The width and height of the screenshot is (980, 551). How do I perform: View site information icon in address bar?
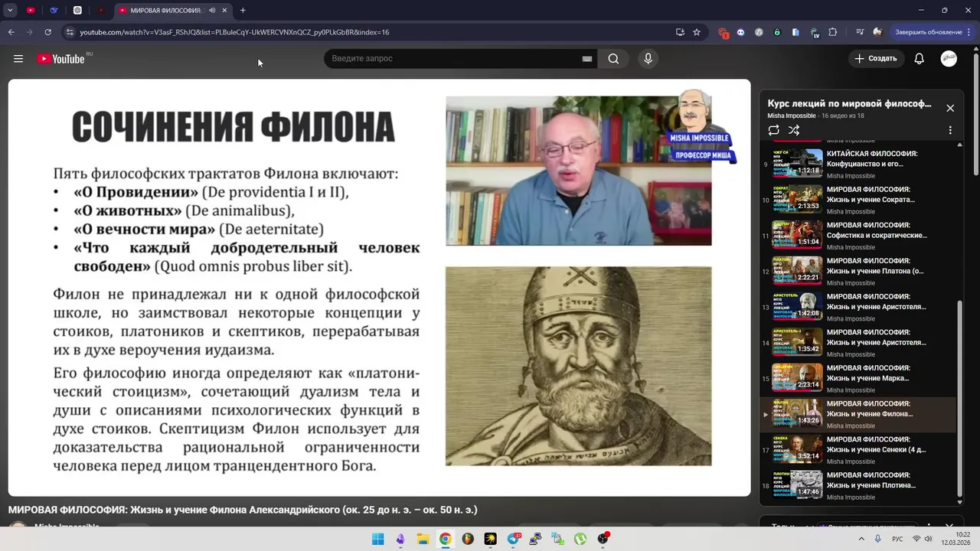pos(70,32)
